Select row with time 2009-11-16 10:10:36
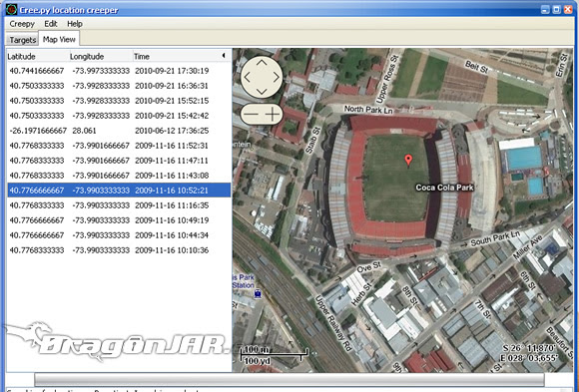Image resolution: width=579 pixels, height=392 pixels. pos(119,250)
